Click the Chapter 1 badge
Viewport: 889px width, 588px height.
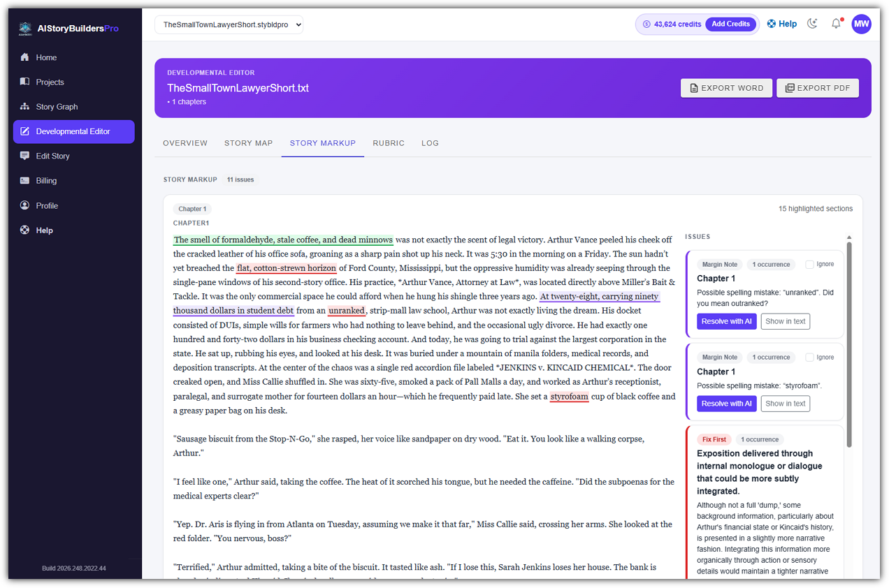[x=192, y=209]
